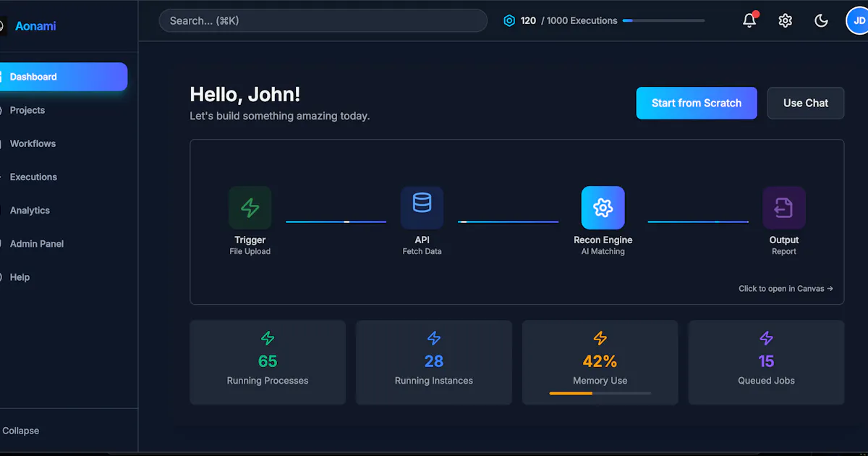
Task: Click the 'Recon Engine' label
Action: pos(603,240)
